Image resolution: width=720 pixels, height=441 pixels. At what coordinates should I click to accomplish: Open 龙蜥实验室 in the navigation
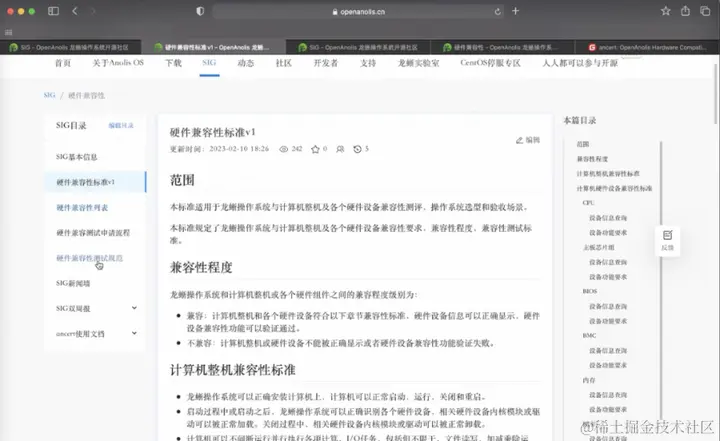(418, 63)
